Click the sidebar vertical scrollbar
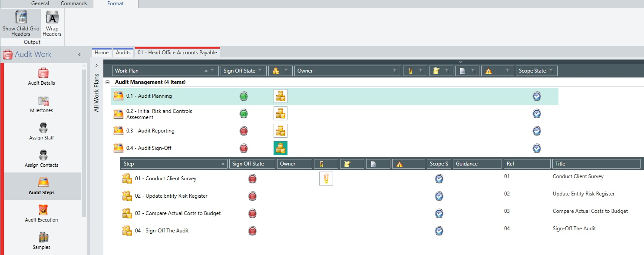 pyautogui.click(x=84, y=143)
